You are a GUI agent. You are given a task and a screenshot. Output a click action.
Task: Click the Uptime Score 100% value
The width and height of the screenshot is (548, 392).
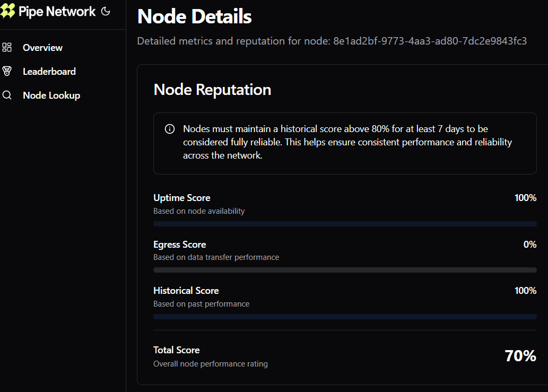point(525,198)
